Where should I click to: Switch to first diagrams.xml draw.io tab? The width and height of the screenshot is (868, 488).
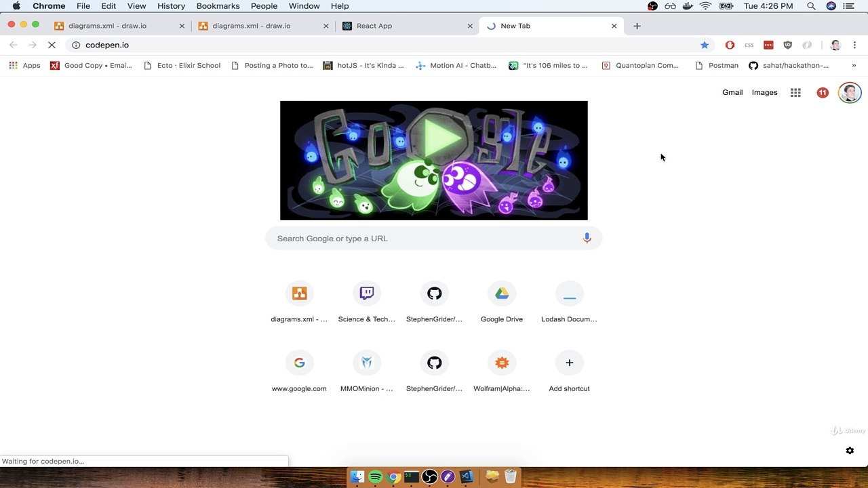[119, 26]
